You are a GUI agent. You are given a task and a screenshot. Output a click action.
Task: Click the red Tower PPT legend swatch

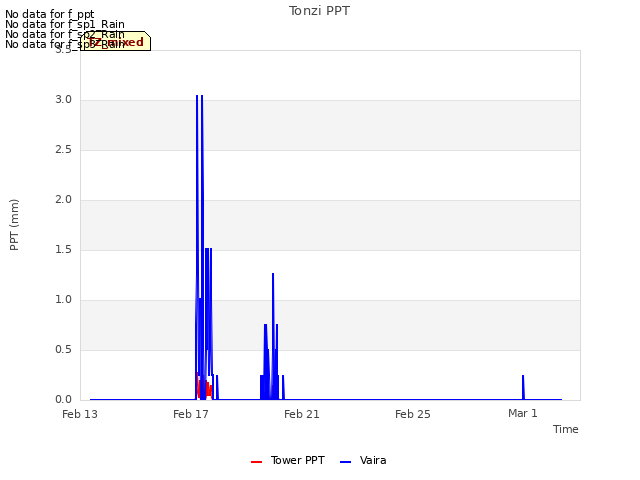(x=256, y=462)
